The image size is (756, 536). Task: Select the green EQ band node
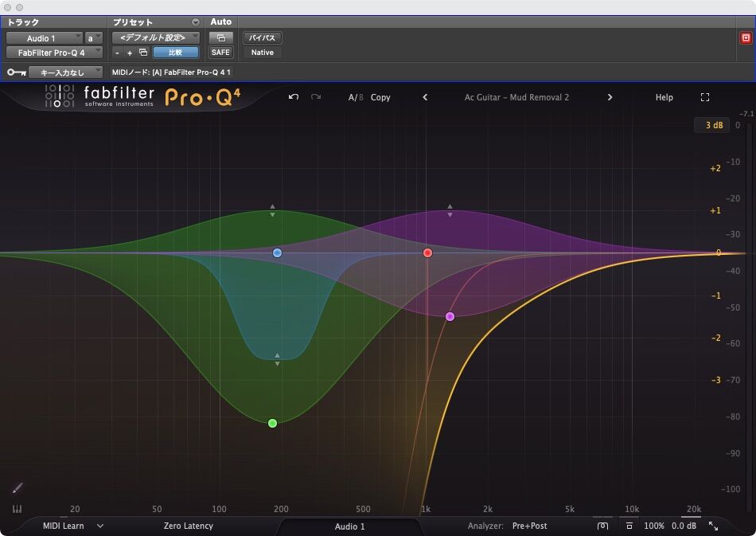pos(272,423)
